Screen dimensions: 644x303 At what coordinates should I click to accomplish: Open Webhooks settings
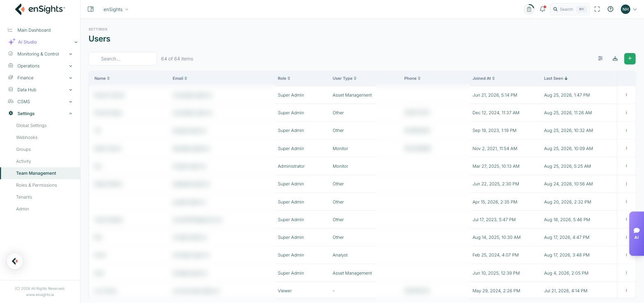27,137
